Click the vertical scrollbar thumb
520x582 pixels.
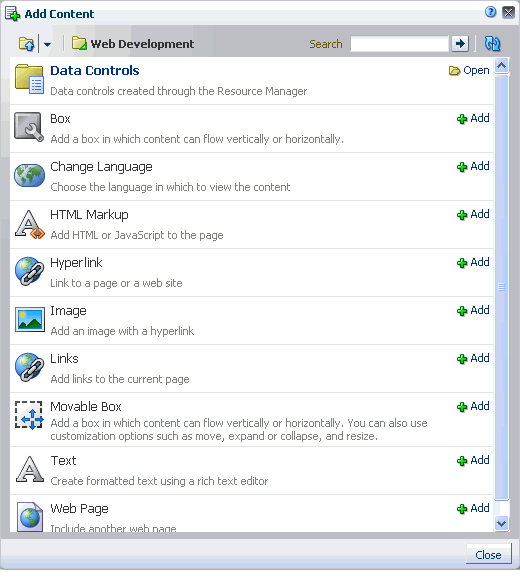tap(501, 287)
